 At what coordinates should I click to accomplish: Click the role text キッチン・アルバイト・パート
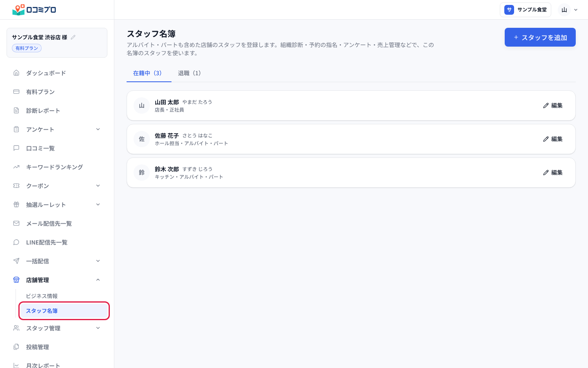point(189,177)
